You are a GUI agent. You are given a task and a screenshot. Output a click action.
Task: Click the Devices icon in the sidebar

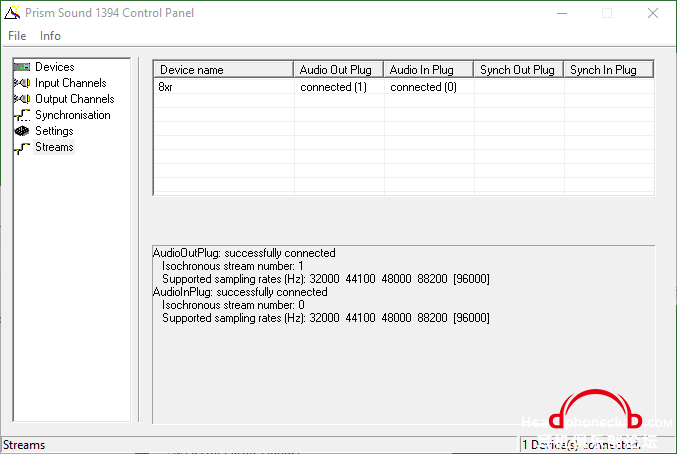coord(22,67)
